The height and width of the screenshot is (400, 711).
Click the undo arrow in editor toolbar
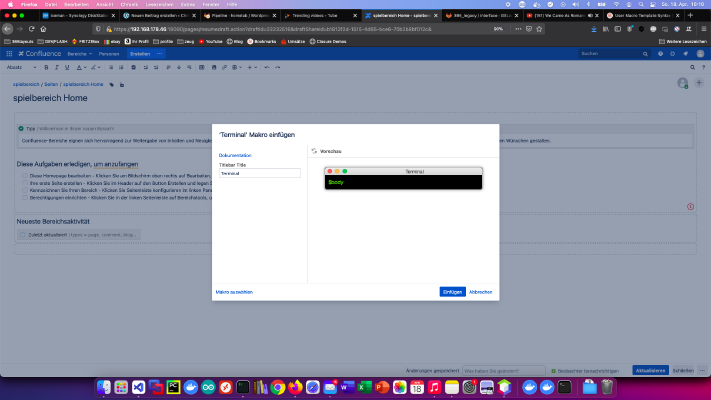pyautogui.click(x=267, y=68)
